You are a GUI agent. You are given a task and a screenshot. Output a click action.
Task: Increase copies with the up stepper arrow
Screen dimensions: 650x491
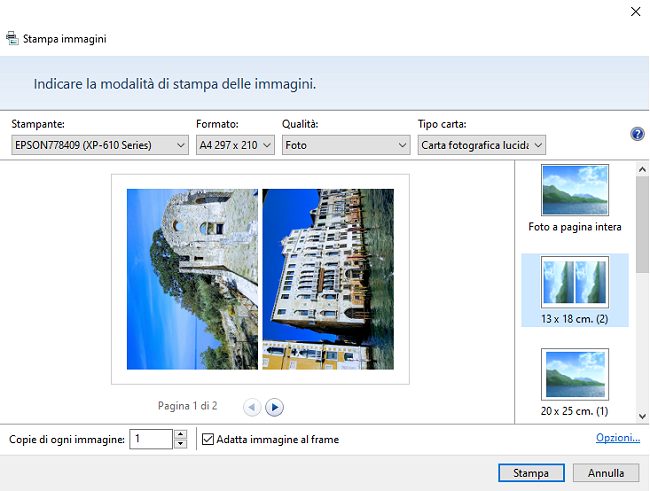[x=180, y=434]
